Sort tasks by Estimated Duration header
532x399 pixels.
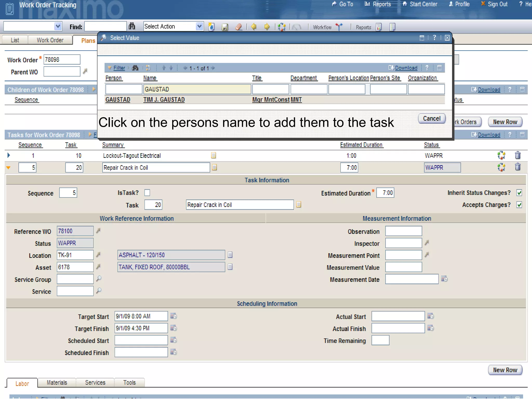[x=361, y=145]
